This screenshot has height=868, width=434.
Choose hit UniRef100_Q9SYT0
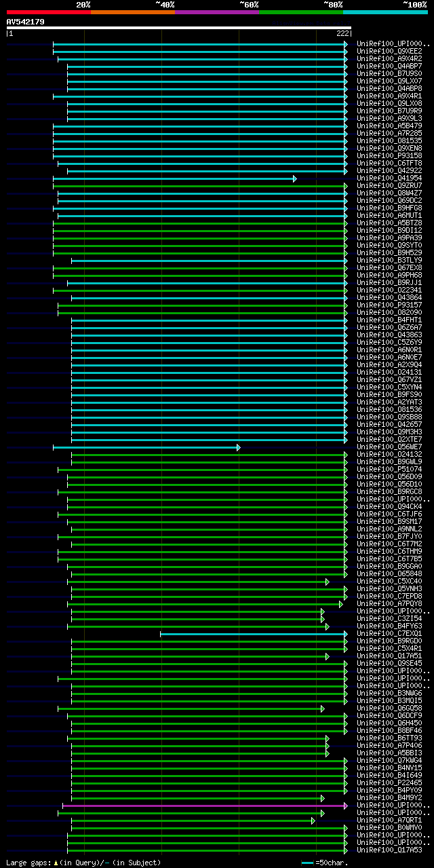[389, 246]
